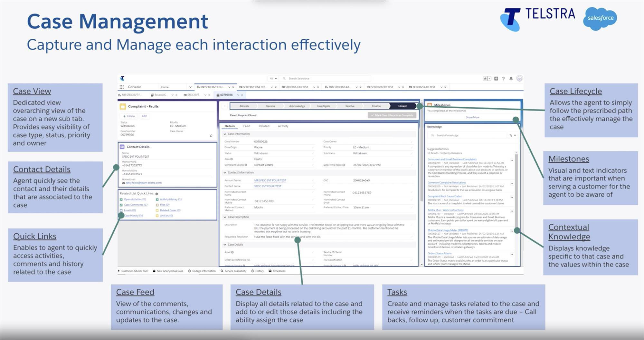
Task: Open Common Complaint Resolutions article
Action: tap(446, 183)
